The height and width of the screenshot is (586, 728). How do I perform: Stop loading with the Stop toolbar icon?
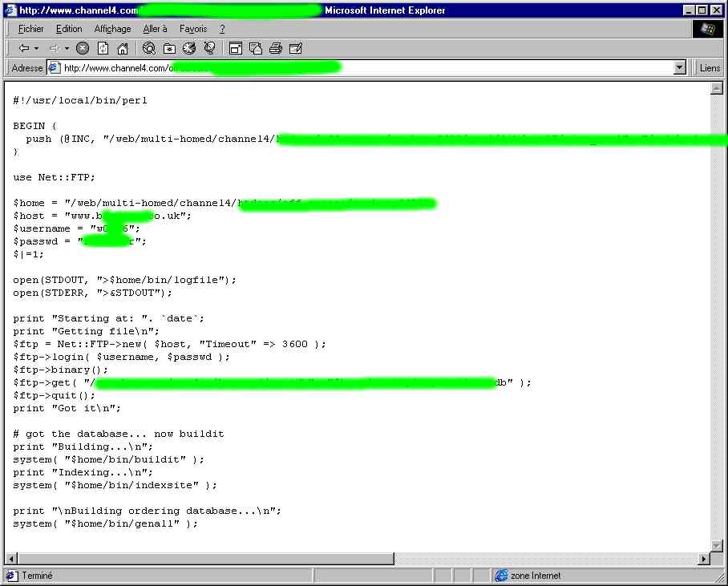click(83, 48)
